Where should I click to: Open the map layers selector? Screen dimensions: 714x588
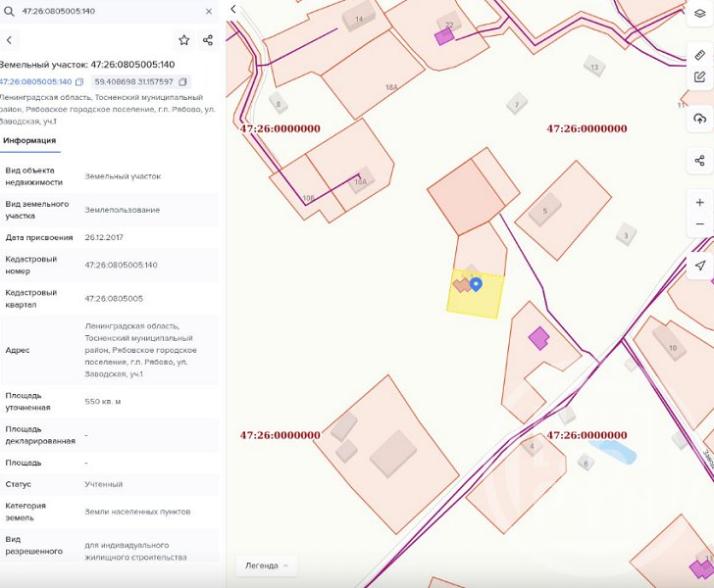tap(700, 14)
